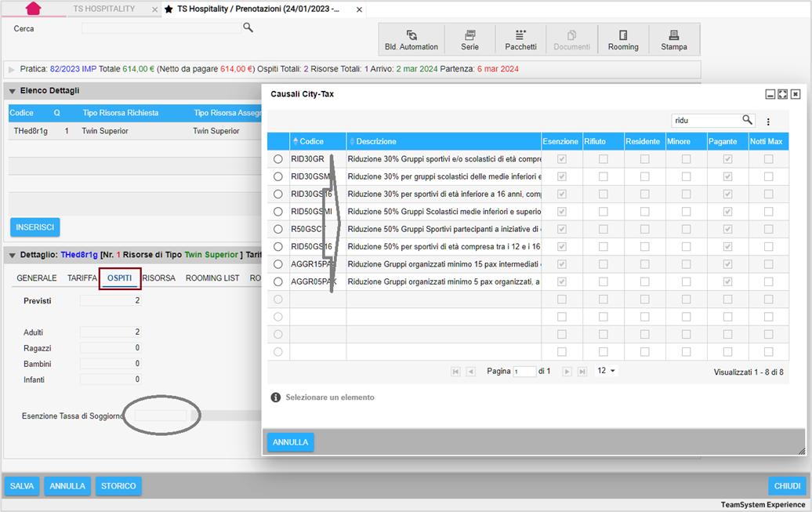The height and width of the screenshot is (512, 812).
Task: Click the star icon on the Prenotazioni tab
Action: pyautogui.click(x=169, y=9)
